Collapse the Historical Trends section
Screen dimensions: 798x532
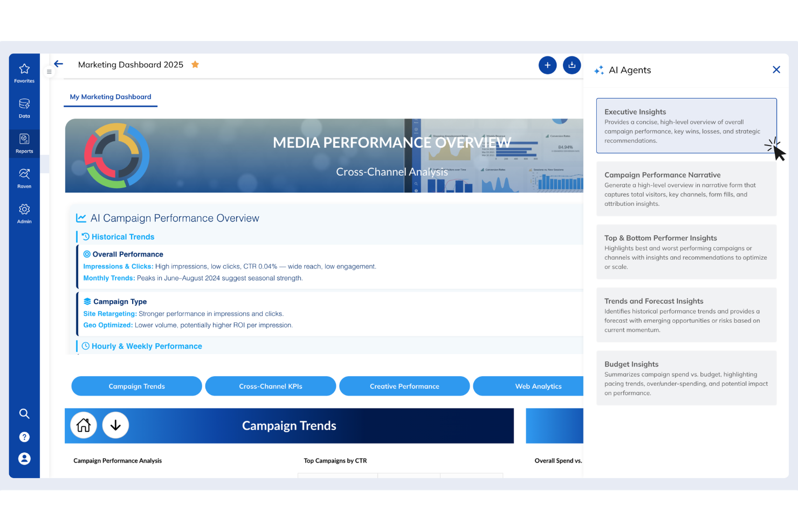click(122, 237)
